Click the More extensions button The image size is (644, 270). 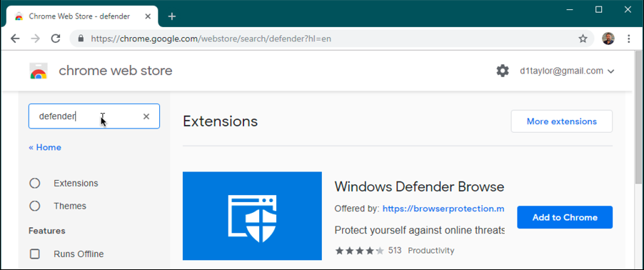click(x=561, y=121)
